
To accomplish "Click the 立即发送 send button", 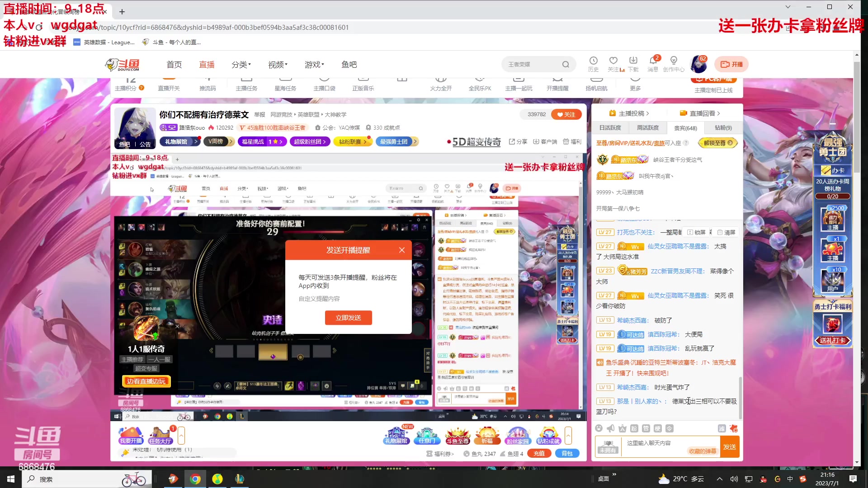I will [348, 318].
